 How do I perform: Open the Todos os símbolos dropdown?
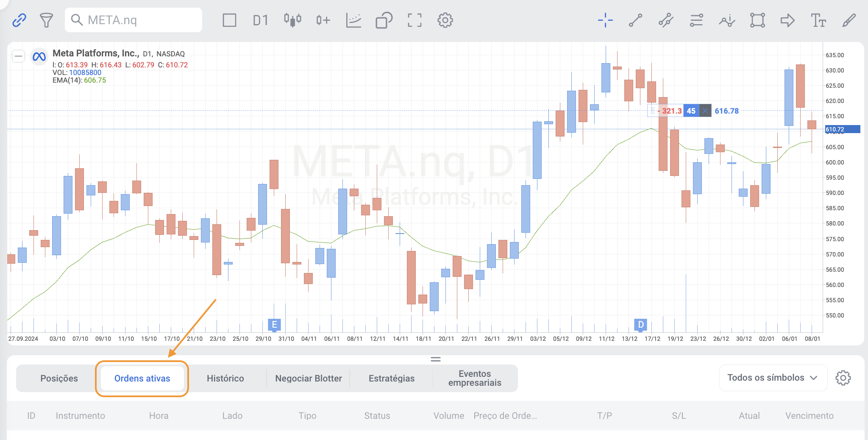coord(773,378)
